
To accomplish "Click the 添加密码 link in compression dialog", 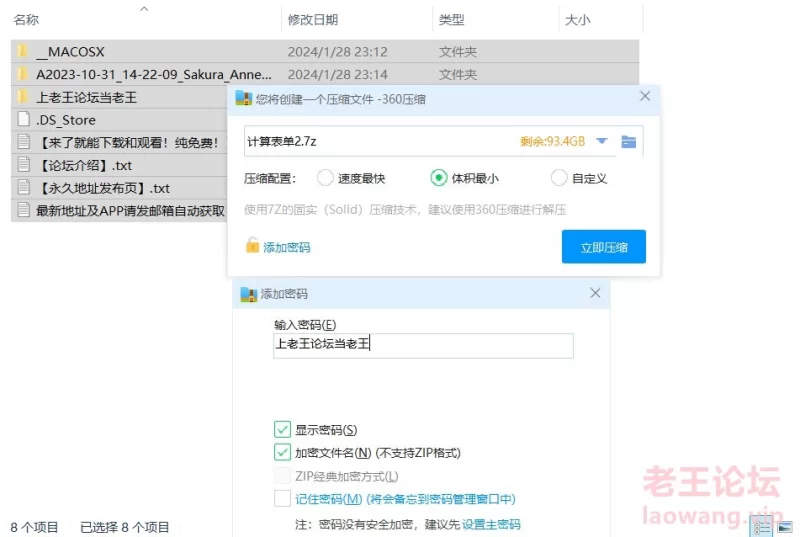I will click(x=287, y=247).
